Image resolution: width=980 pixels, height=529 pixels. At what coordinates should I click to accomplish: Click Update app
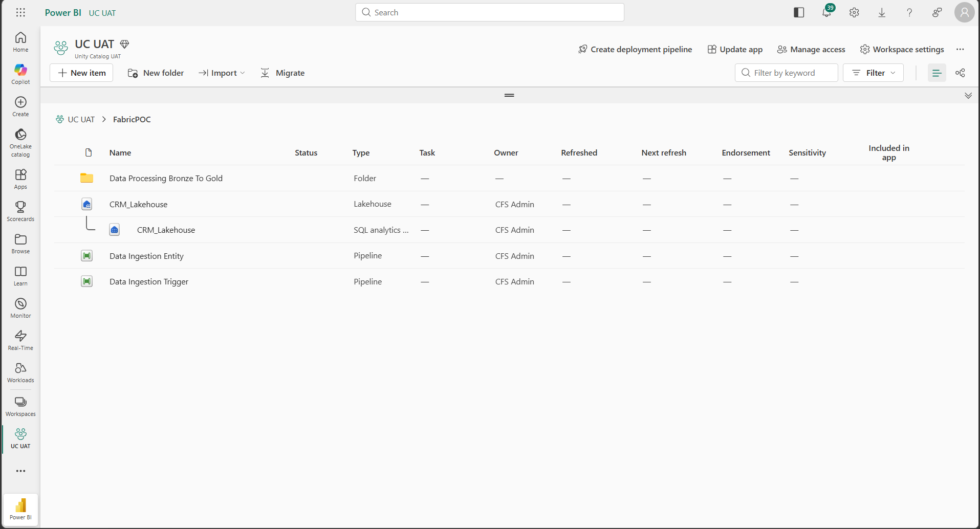coord(735,49)
